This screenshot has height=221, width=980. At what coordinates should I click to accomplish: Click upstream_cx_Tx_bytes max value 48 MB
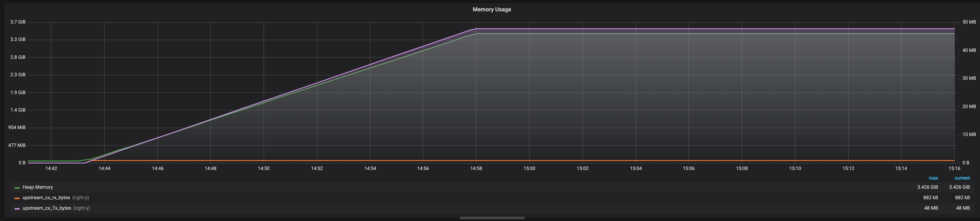931,208
